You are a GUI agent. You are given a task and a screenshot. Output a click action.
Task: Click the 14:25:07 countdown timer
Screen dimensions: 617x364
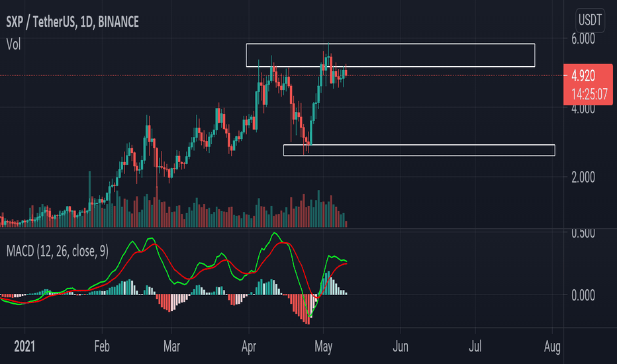589,95
